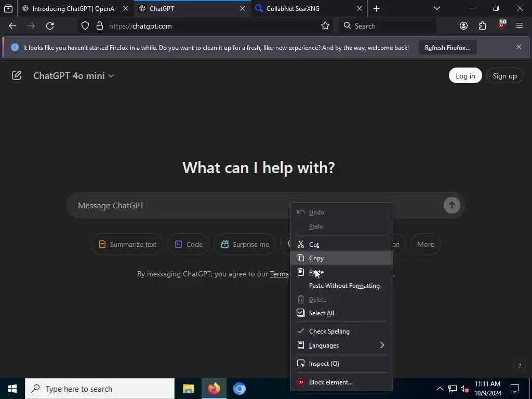
Task: Open the blue circle taskbar app icon
Action: pos(240,389)
